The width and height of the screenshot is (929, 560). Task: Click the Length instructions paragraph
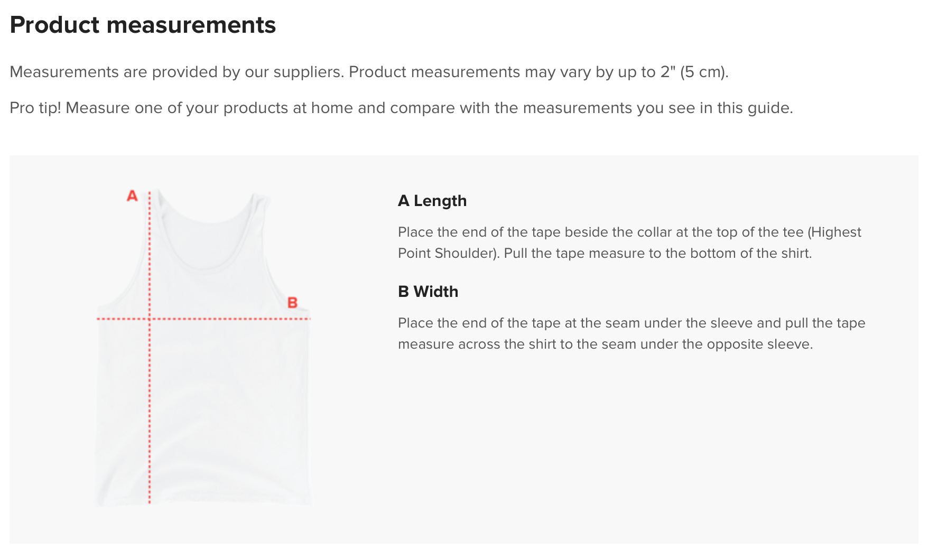[629, 242]
